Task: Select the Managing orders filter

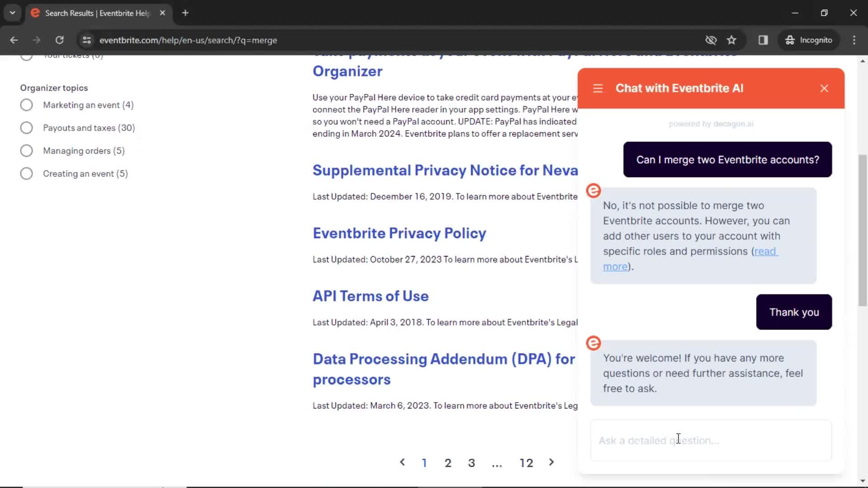Action: tap(27, 151)
